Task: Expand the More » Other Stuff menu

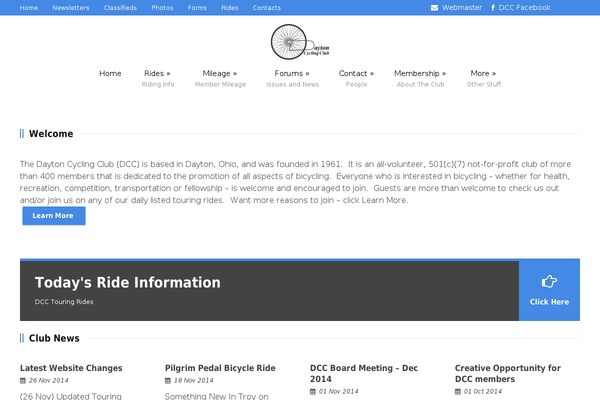Action: [484, 78]
